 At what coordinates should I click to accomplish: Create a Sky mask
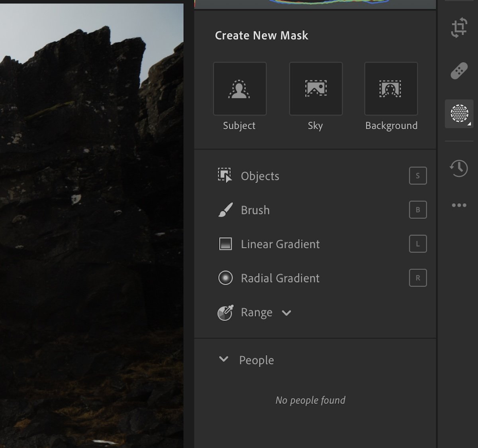[315, 88]
